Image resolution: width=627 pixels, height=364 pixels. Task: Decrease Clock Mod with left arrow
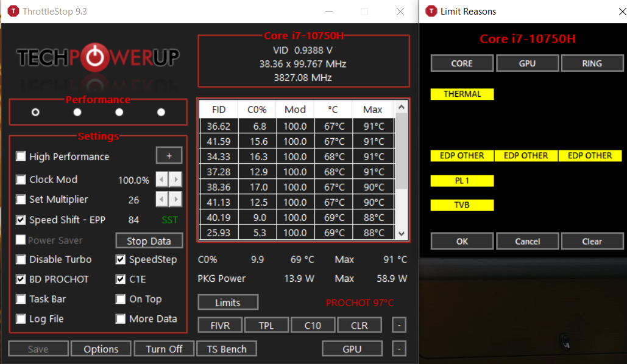(x=162, y=180)
